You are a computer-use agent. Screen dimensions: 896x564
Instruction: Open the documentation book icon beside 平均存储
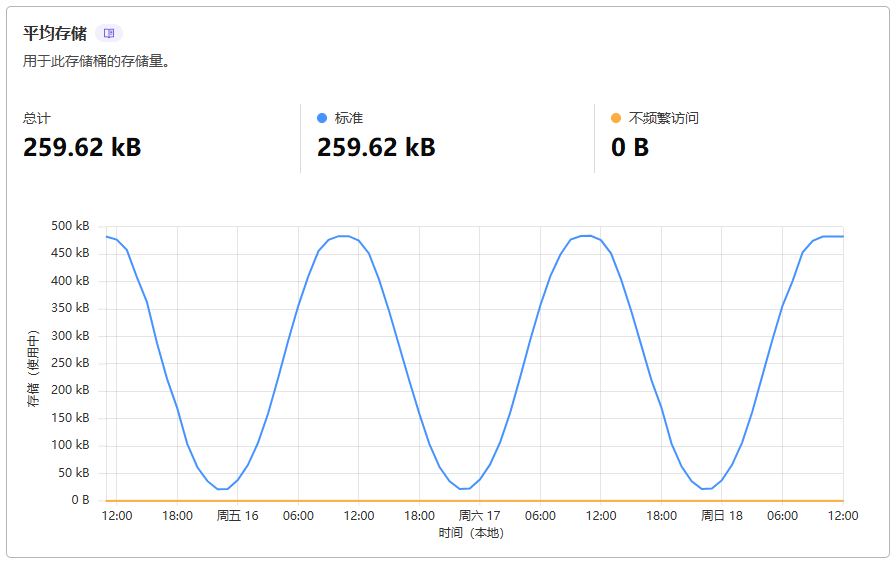point(110,33)
